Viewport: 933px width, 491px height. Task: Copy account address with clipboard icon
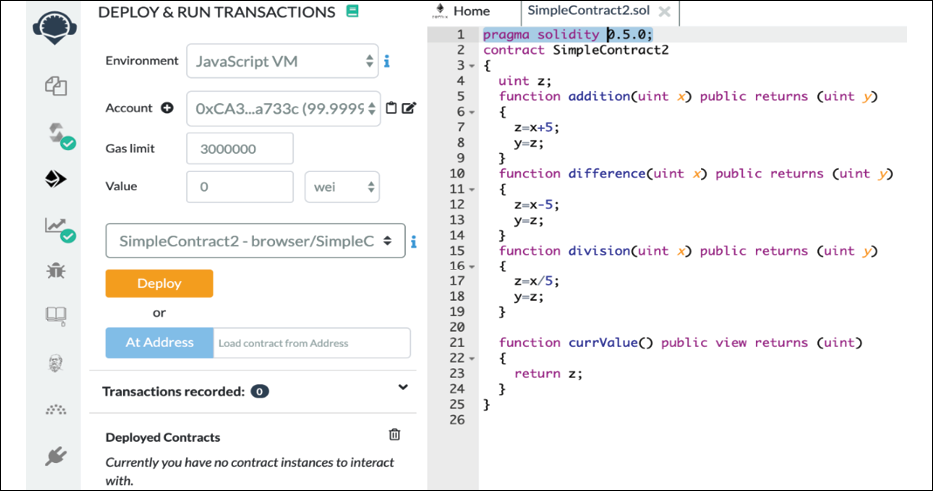tap(391, 108)
